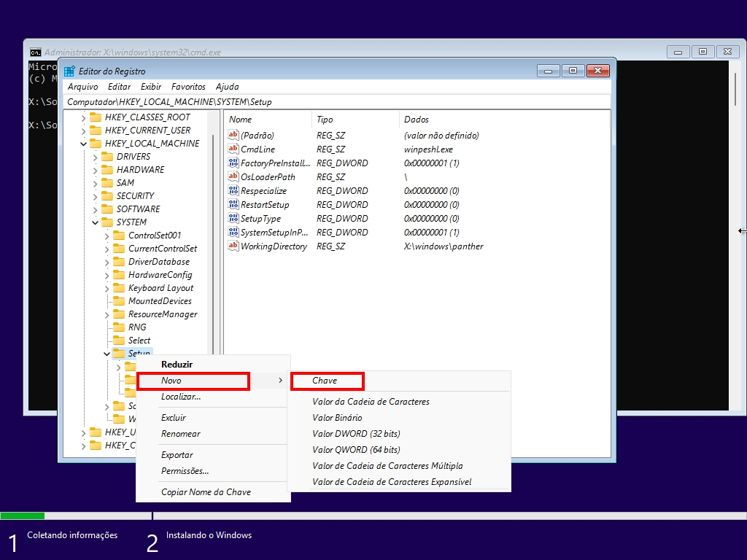
Task: Click the cmd.exe window title icon
Action: [35, 52]
